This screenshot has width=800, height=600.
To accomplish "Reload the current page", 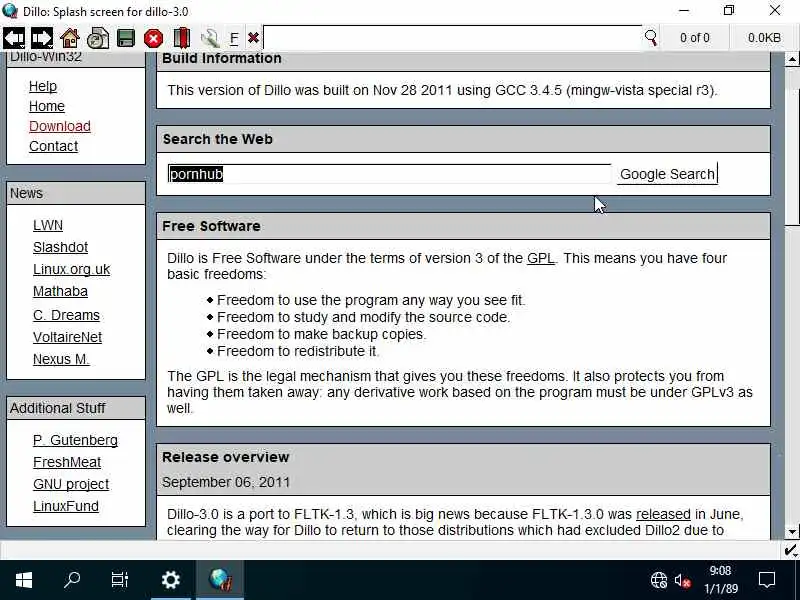I will click(98, 38).
